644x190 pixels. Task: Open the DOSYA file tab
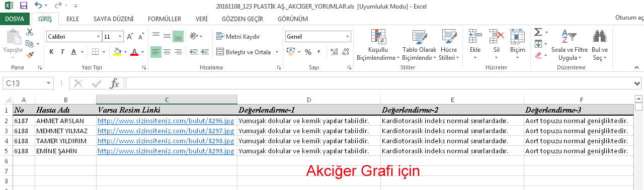pyautogui.click(x=15, y=19)
